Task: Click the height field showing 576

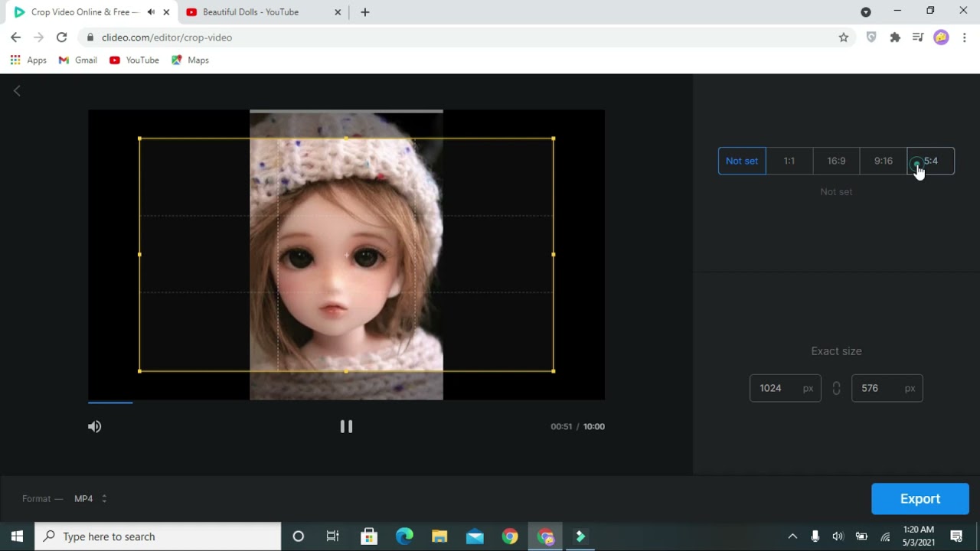Action: [x=887, y=388]
